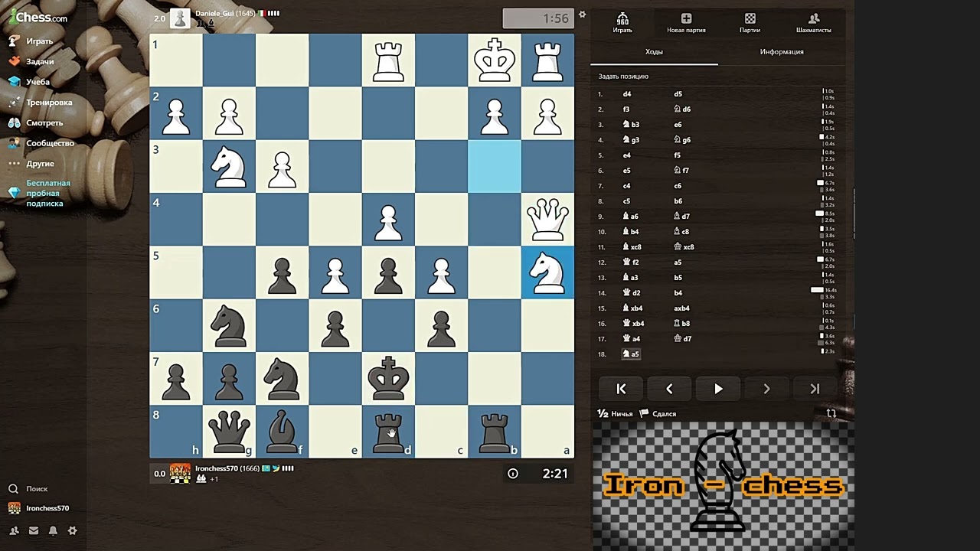Open the Шахматисты players tab
Viewport: 980px width, 551px height.
(813, 23)
